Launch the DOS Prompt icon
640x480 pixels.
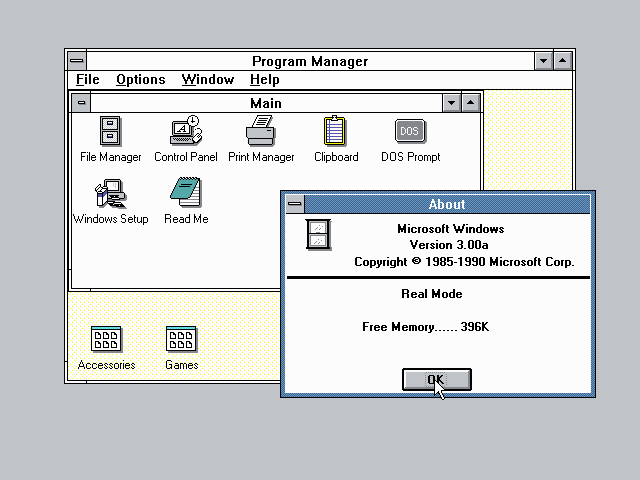click(x=410, y=131)
